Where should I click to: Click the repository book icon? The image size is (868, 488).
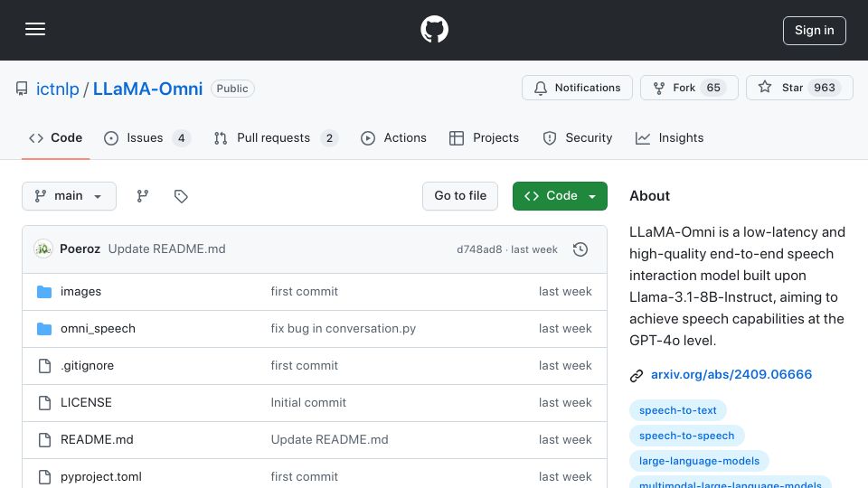[x=22, y=89]
